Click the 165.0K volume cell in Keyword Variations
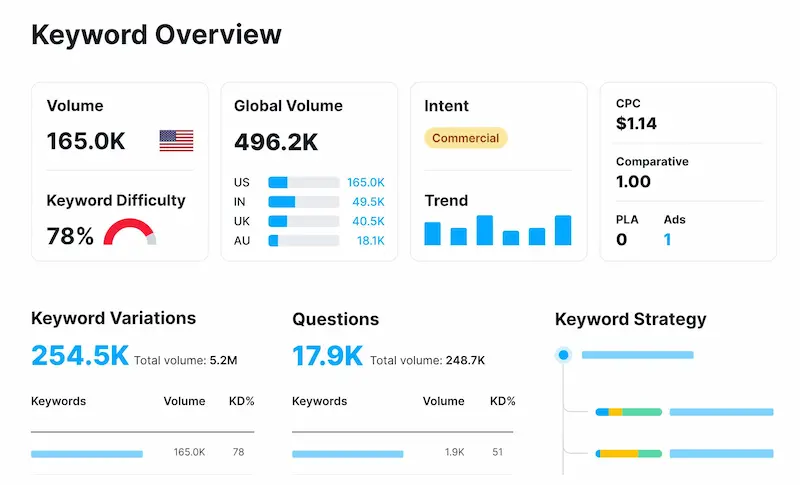 click(189, 452)
